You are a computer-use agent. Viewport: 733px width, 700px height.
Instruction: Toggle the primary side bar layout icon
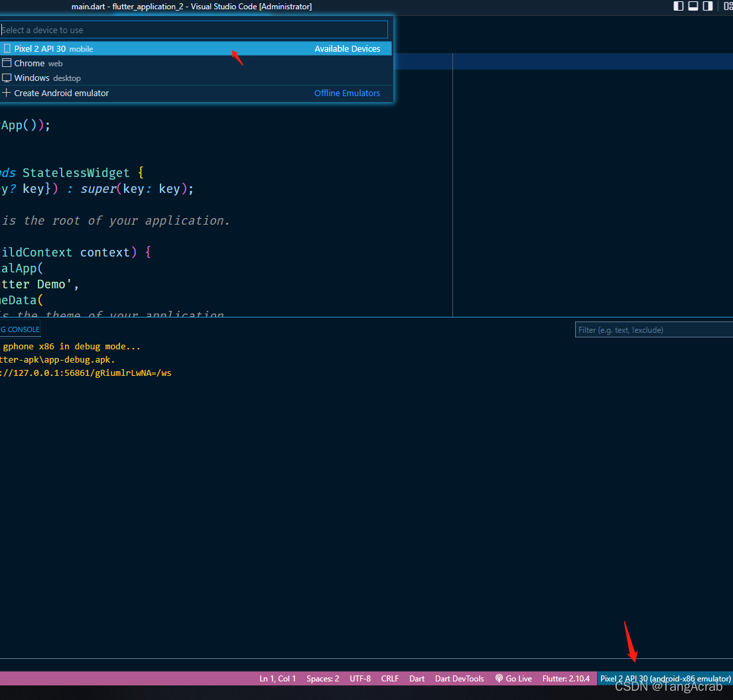click(679, 6)
